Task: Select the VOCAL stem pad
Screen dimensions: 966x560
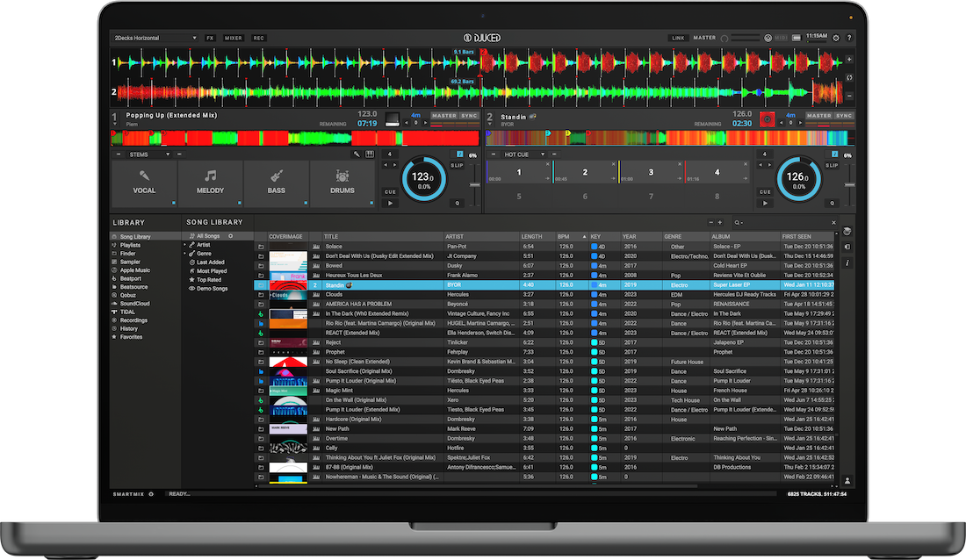Action: [144, 183]
